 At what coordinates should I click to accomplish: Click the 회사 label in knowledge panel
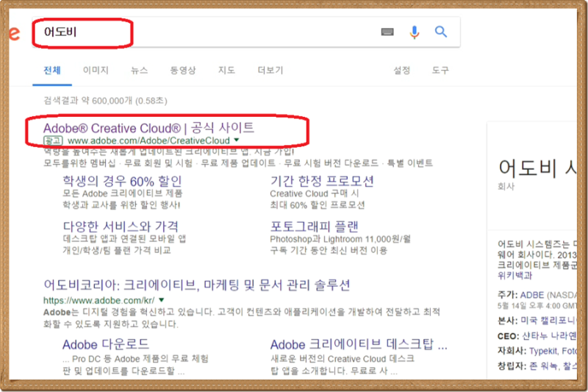pyautogui.click(x=506, y=187)
